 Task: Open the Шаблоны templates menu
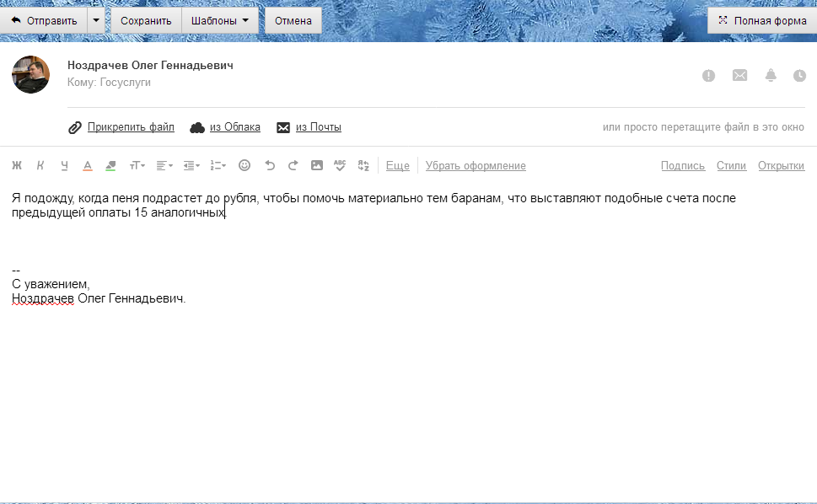220,21
